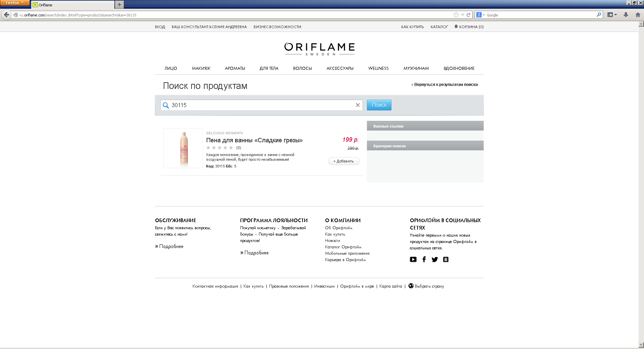Open the ЛИЦО menu
Image resolution: width=644 pixels, height=349 pixels.
pos(171,68)
